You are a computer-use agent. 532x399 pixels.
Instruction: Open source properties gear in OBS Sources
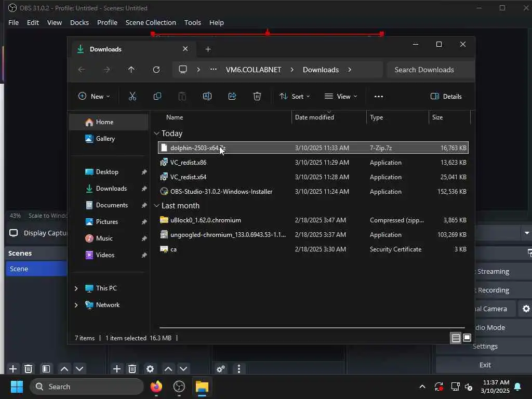pyautogui.click(x=150, y=369)
